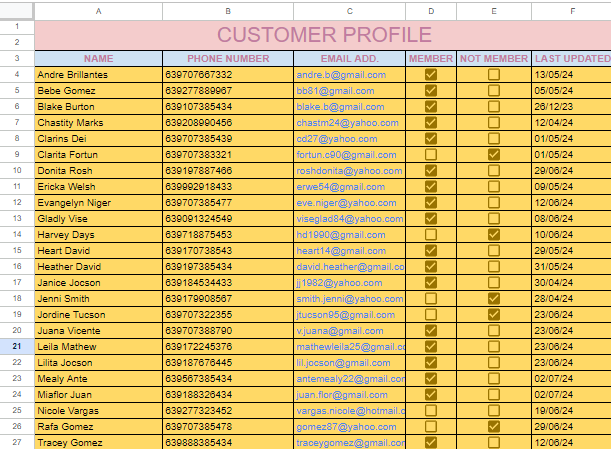Toggle Member checkbox for Tracey Gomez
The height and width of the screenshot is (449, 611).
(431, 442)
